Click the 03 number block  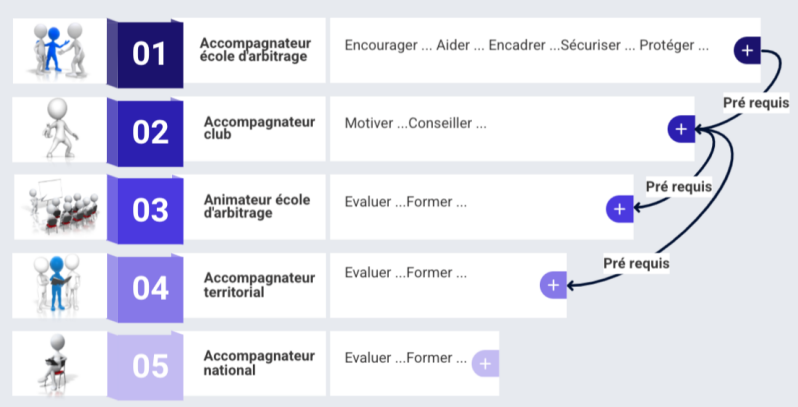pos(150,209)
